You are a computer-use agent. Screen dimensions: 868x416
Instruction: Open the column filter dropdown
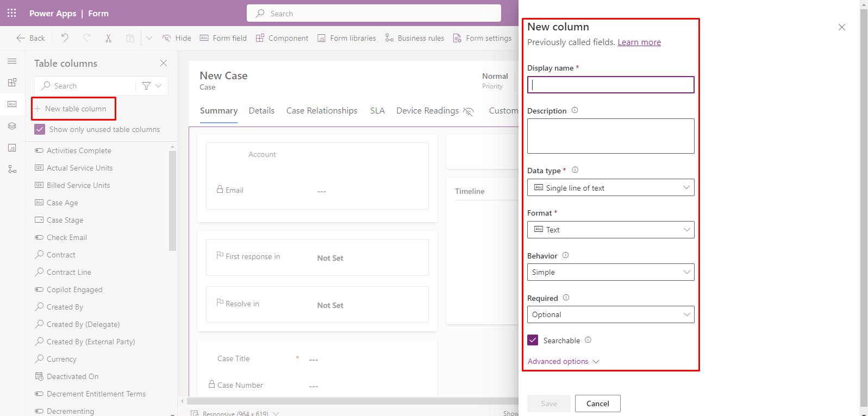pyautogui.click(x=152, y=86)
